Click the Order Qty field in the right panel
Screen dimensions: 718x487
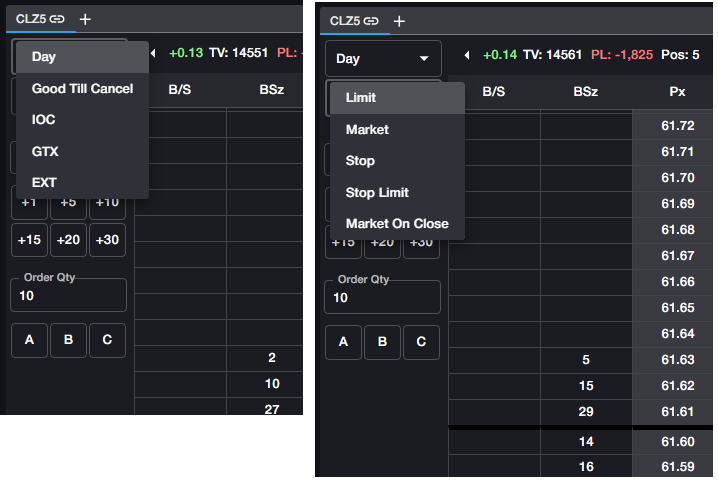(383, 297)
